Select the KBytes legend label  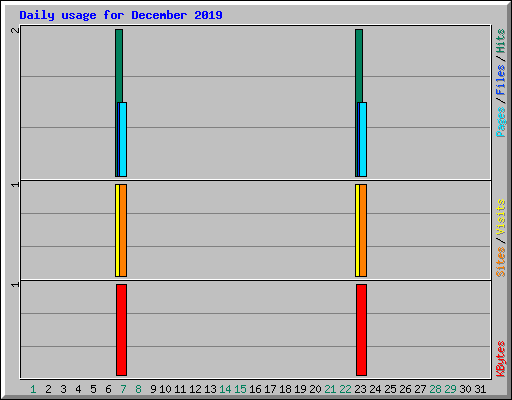[x=500, y=359]
